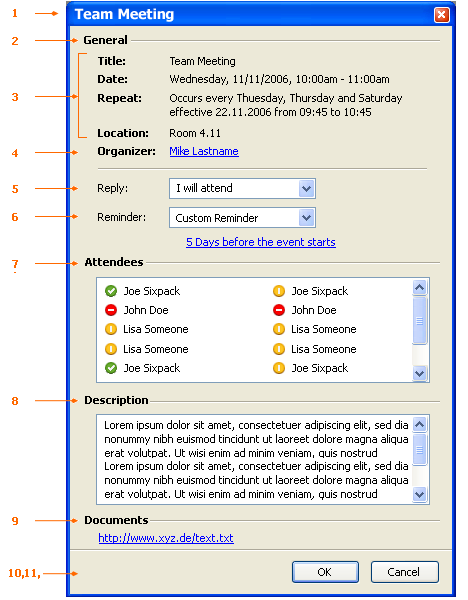Click the Cancel button
This screenshot has height=600, width=468.
pyautogui.click(x=404, y=572)
